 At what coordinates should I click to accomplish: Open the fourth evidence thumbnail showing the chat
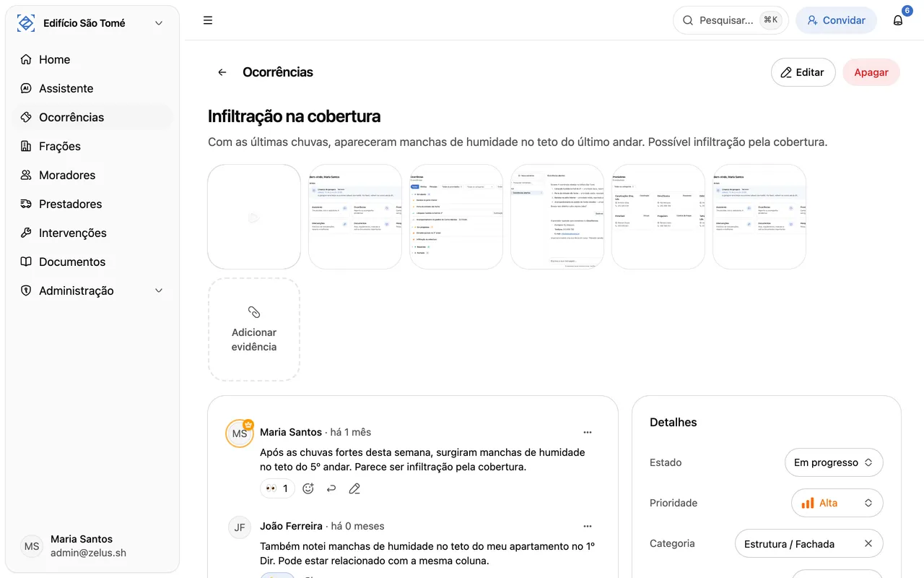point(557,217)
